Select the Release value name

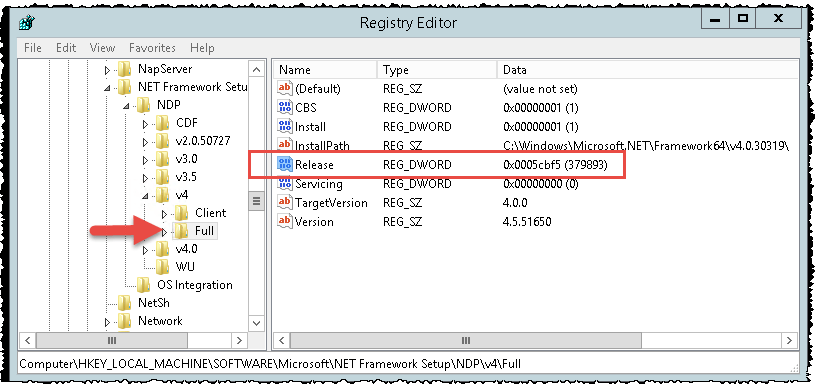coord(314,165)
